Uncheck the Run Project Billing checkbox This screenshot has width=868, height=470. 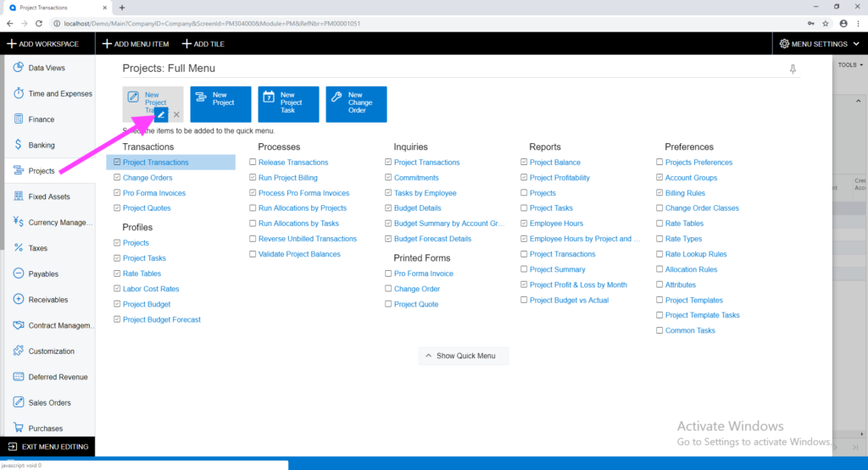tap(253, 178)
